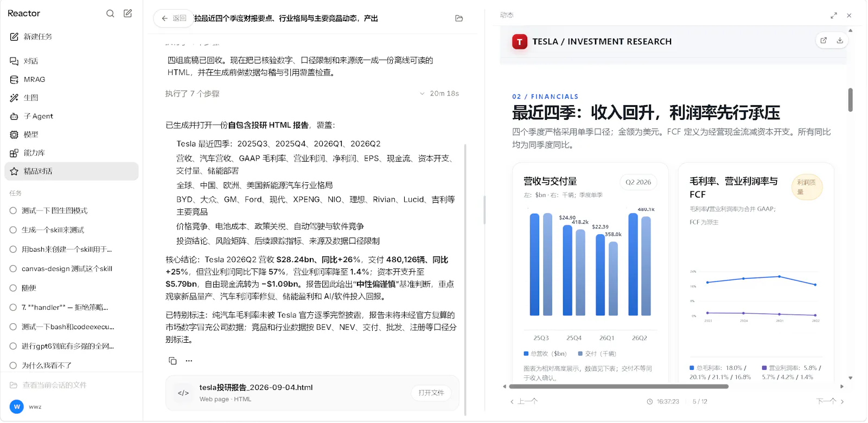Viewport: 868px width, 423px height.
Task: Click the 5 / 12 page indicator
Action: point(700,402)
